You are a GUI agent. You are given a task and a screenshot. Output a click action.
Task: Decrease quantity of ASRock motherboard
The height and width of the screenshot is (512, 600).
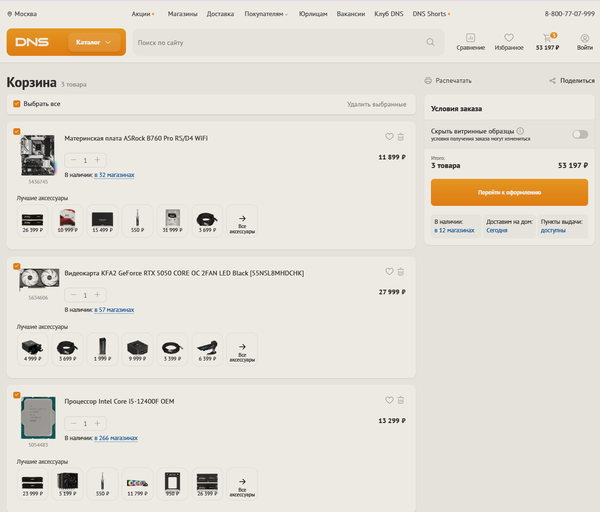[73, 160]
